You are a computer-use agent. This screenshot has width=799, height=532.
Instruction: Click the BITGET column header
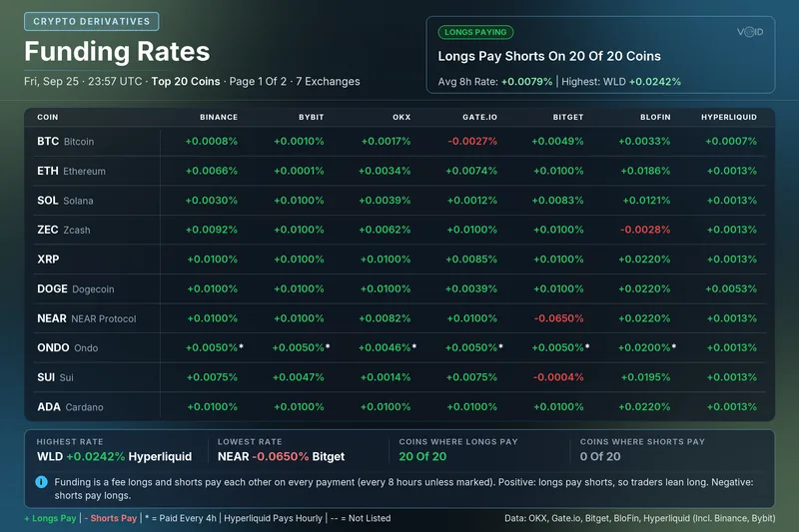click(x=568, y=117)
